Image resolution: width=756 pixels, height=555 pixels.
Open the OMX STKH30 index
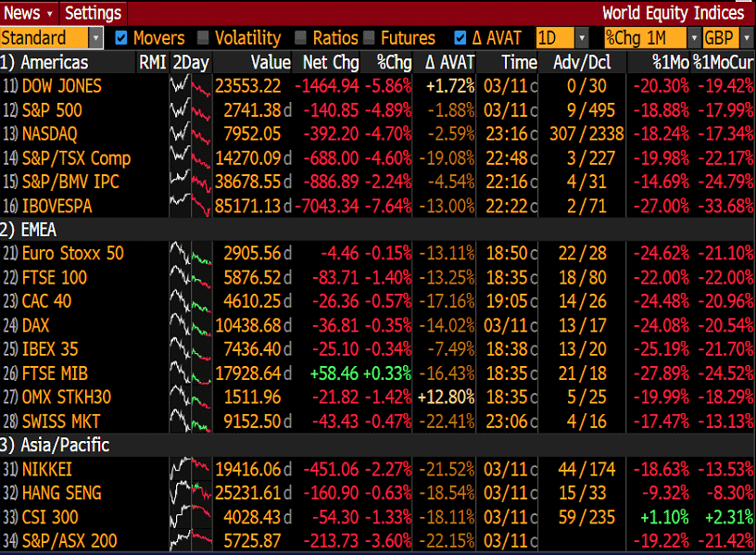click(67, 397)
